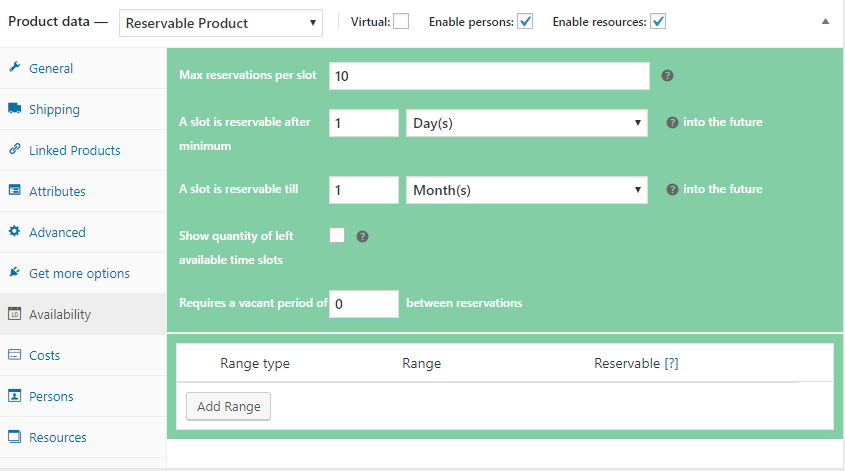This screenshot has height=471, width=845.
Task: Click the truck icon beside Shipping
Action: tap(15, 109)
